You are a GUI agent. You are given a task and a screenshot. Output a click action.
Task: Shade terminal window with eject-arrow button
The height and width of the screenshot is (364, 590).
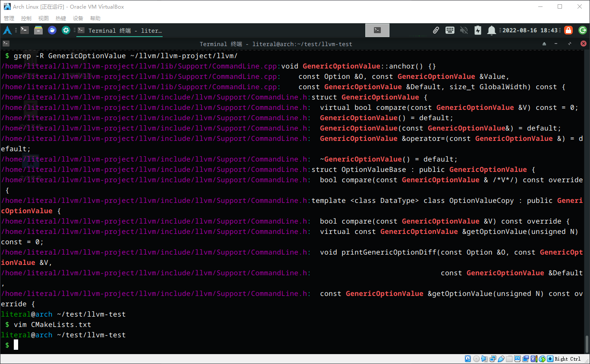(x=544, y=44)
